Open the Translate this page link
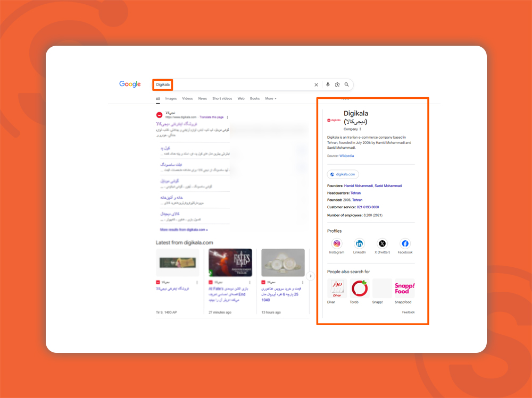The width and height of the screenshot is (532, 398). (x=211, y=117)
